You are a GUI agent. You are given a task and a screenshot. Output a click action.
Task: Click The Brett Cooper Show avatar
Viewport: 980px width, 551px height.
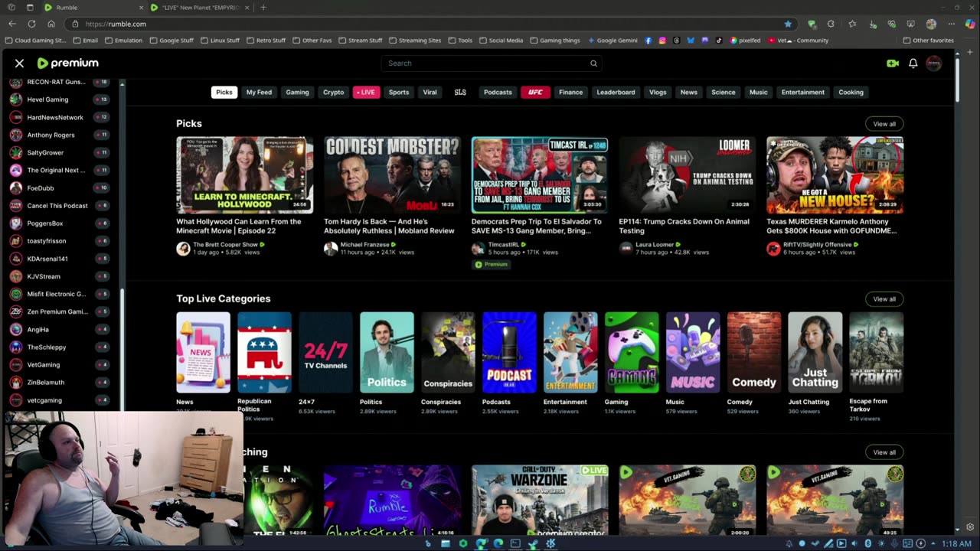click(x=183, y=249)
